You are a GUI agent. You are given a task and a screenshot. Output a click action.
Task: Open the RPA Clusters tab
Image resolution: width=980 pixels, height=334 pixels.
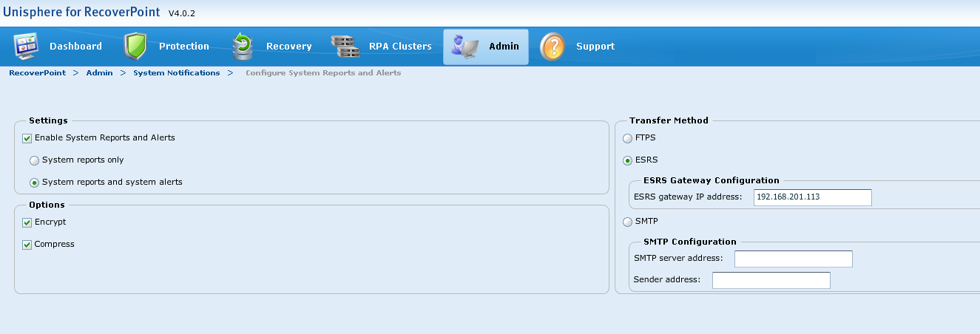pyautogui.click(x=400, y=47)
